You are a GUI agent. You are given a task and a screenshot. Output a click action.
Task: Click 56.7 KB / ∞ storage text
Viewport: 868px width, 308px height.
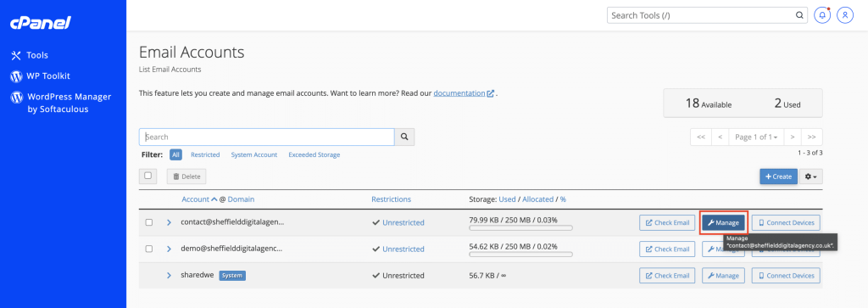[x=488, y=275]
